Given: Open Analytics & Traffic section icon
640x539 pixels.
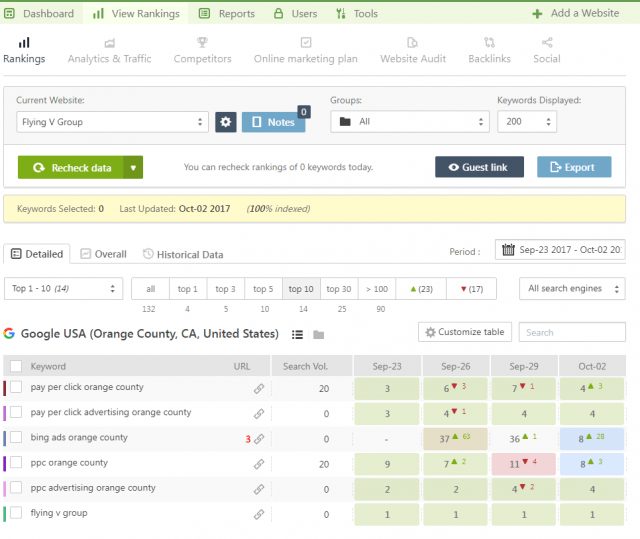Looking at the screenshot, I should point(109,42).
